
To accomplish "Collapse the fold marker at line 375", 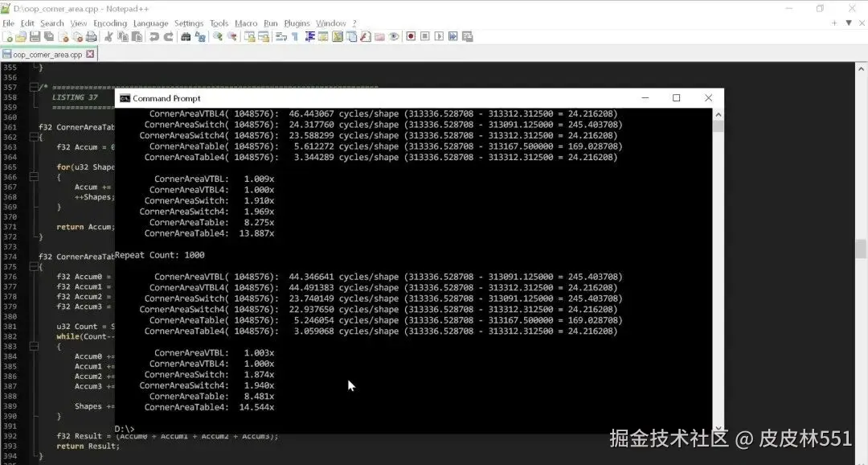I will coord(33,266).
